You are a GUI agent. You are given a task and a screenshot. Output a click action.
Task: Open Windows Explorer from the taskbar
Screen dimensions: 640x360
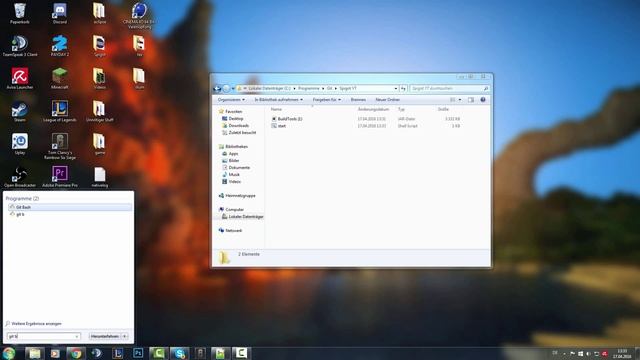point(35,353)
